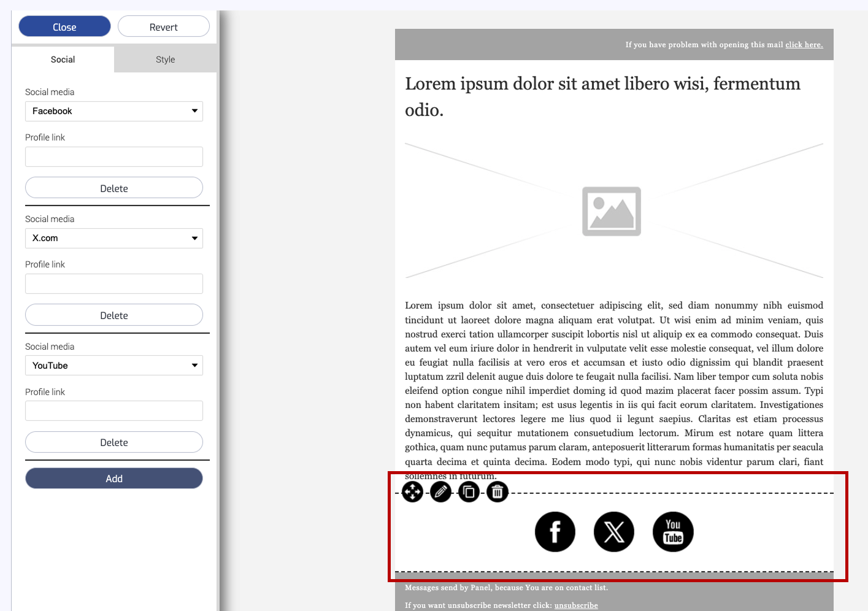Switch to the Style tab
The height and width of the screenshot is (611, 868).
166,60
